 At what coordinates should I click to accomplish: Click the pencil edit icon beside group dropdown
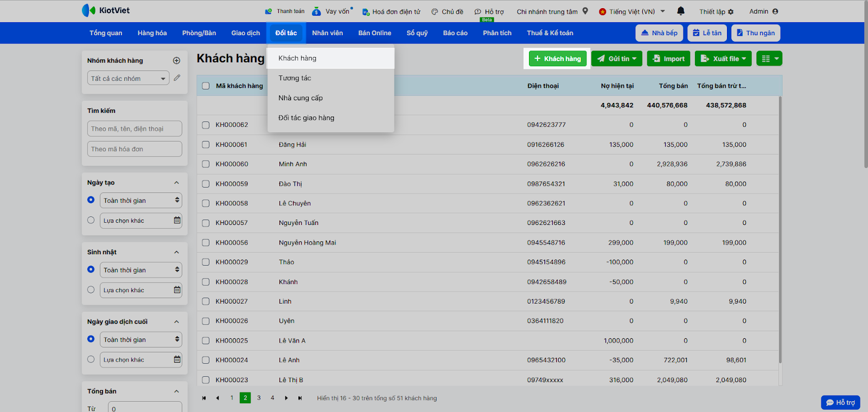click(177, 78)
